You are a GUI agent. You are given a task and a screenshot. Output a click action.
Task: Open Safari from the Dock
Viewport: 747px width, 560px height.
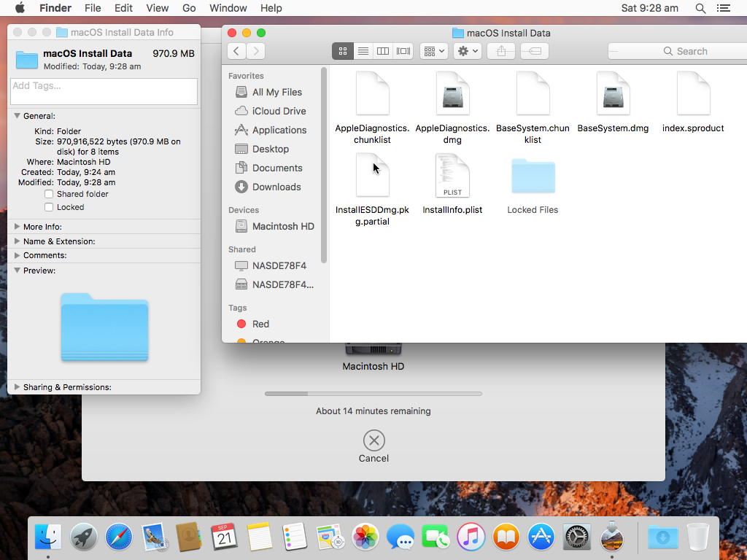119,537
